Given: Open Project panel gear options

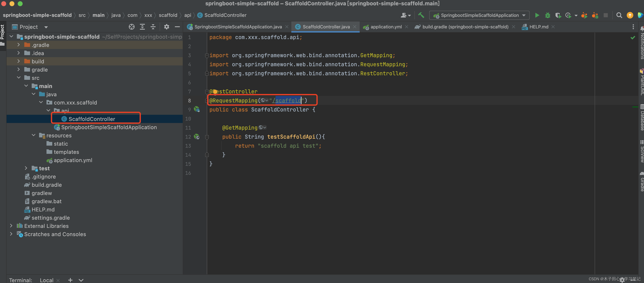Looking at the screenshot, I should (166, 27).
